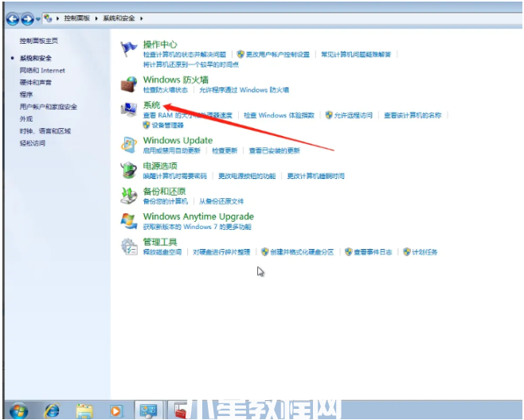524x420 pixels.
Task: Click 设备管理器 link
Action: coord(168,125)
